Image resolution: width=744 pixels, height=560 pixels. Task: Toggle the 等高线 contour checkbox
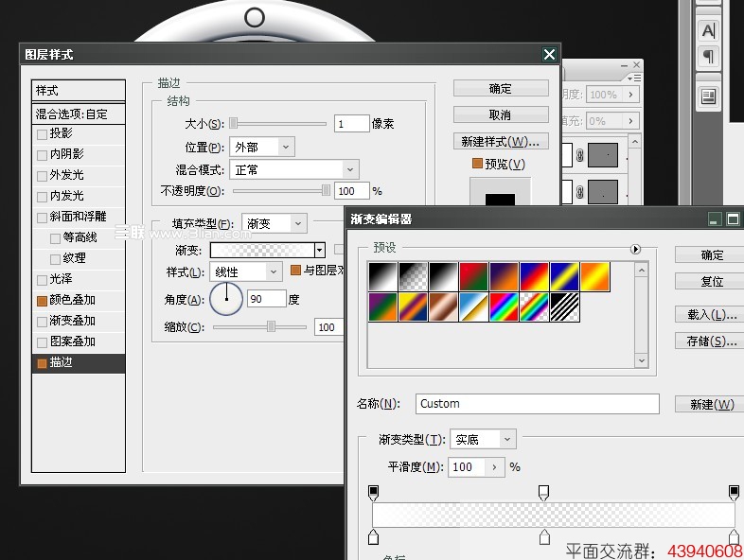coord(55,238)
